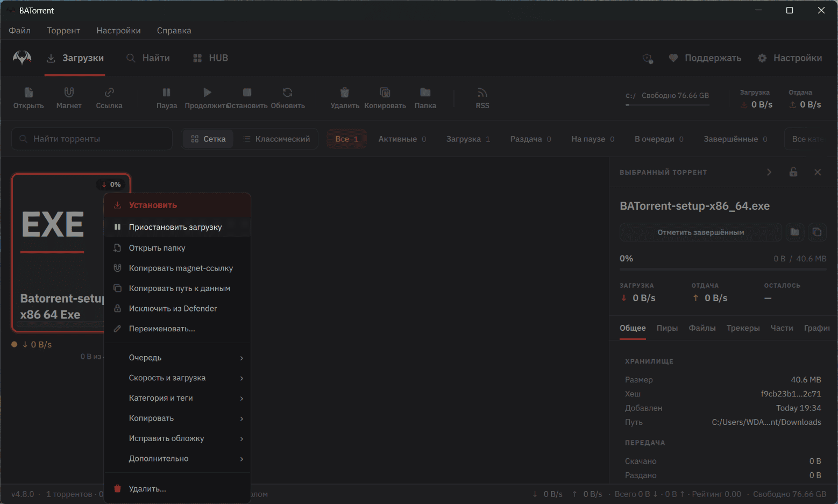Expand the Скорость и загрузка submenu
The image size is (838, 504).
click(177, 378)
